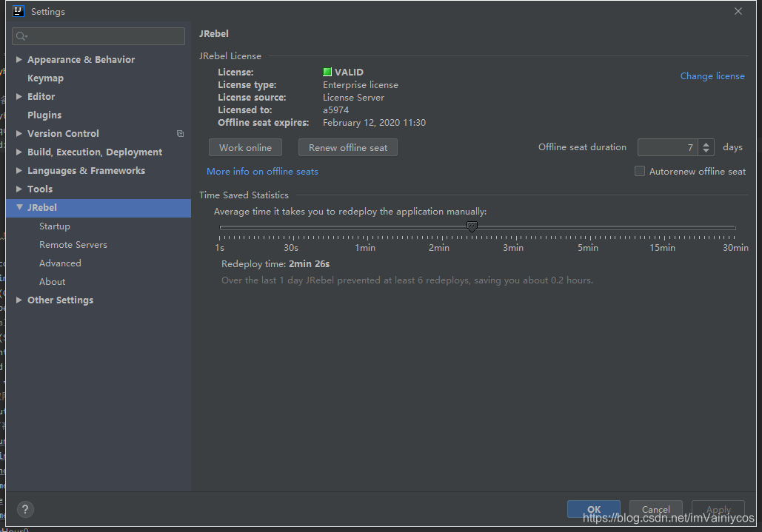Expand Build, Execution, Deployment arrow

point(19,152)
